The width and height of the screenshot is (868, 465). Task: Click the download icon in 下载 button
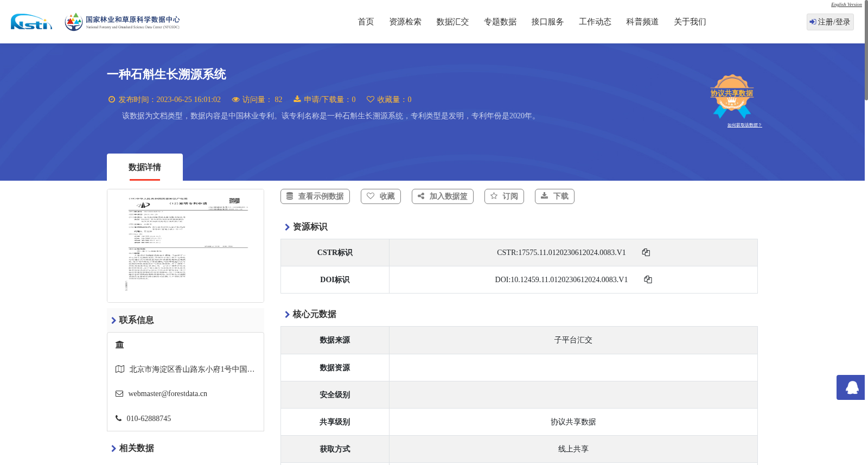[544, 195]
